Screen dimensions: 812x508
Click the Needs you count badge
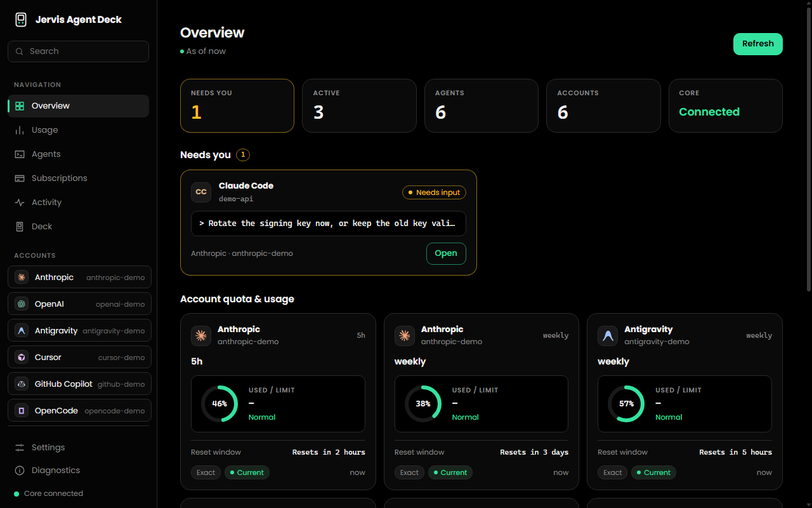pos(243,155)
